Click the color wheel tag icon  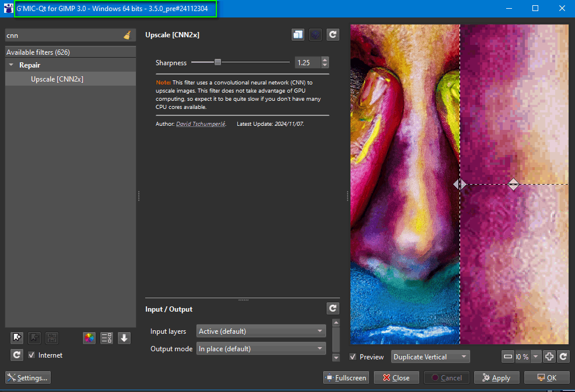pos(89,338)
